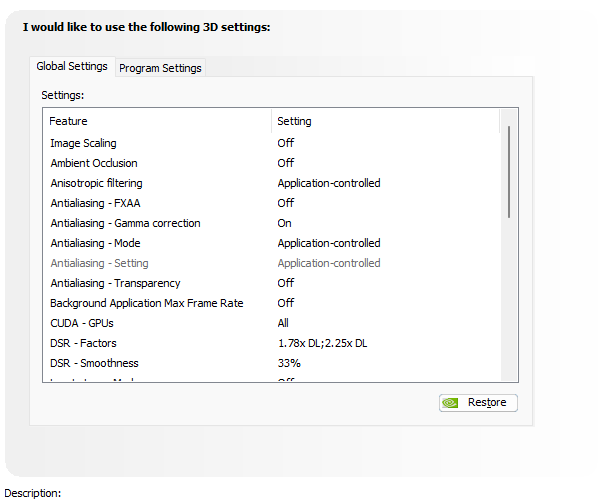Switch to the Program Settings tab

click(x=160, y=68)
